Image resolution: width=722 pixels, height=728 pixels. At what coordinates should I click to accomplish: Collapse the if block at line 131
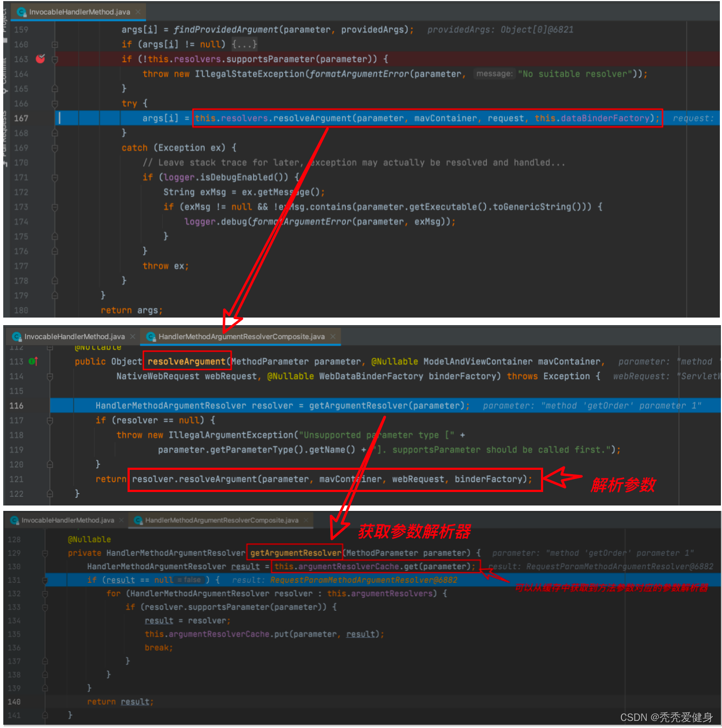tap(45, 580)
